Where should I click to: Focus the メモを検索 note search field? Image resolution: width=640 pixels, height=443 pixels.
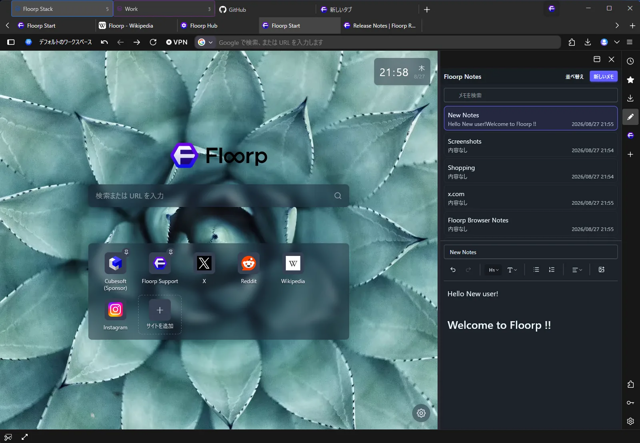coord(531,95)
